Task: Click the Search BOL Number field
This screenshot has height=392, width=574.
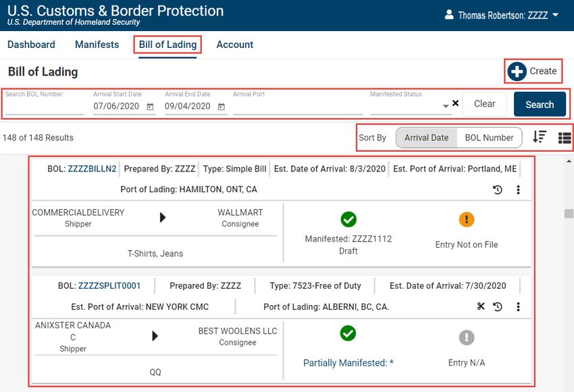Action: (45, 107)
